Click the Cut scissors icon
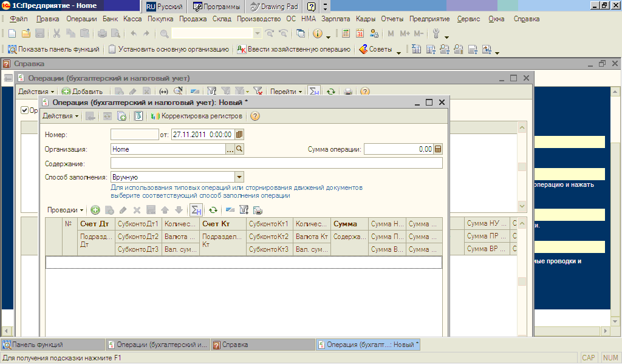Viewport: 622px width, 364px height. [56, 33]
